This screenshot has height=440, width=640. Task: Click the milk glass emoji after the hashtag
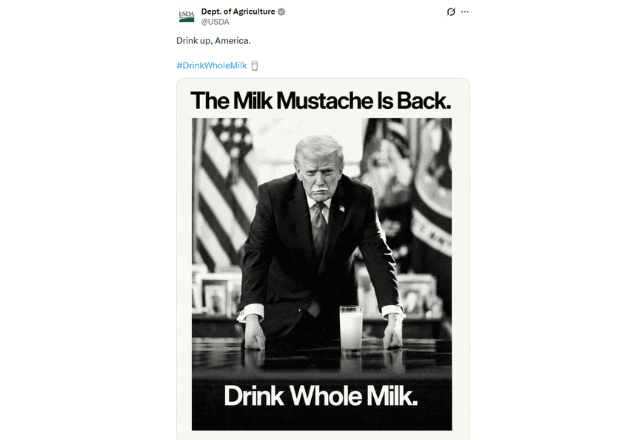pos(255,66)
